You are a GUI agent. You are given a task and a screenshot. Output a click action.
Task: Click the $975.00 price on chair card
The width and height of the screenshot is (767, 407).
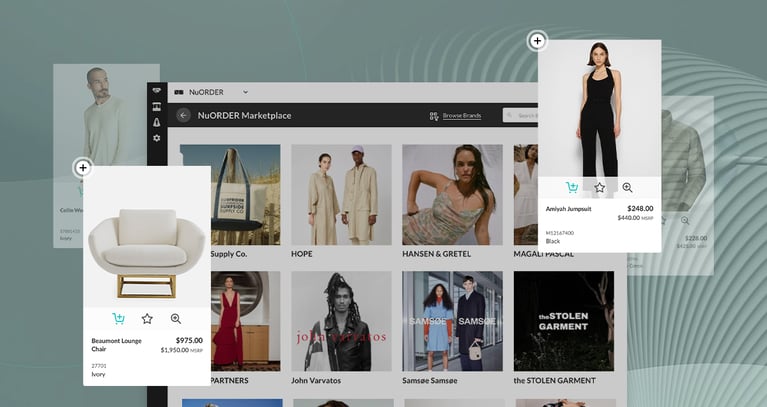click(x=189, y=340)
